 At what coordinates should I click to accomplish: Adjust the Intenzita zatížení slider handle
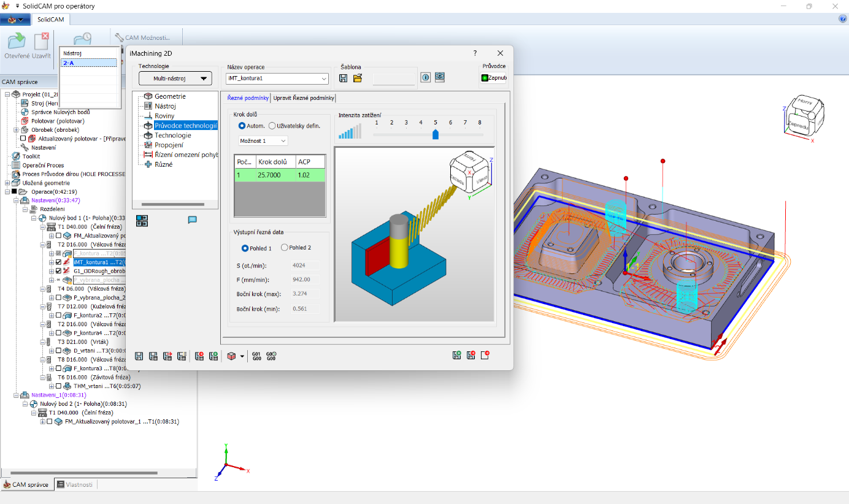tap(436, 134)
